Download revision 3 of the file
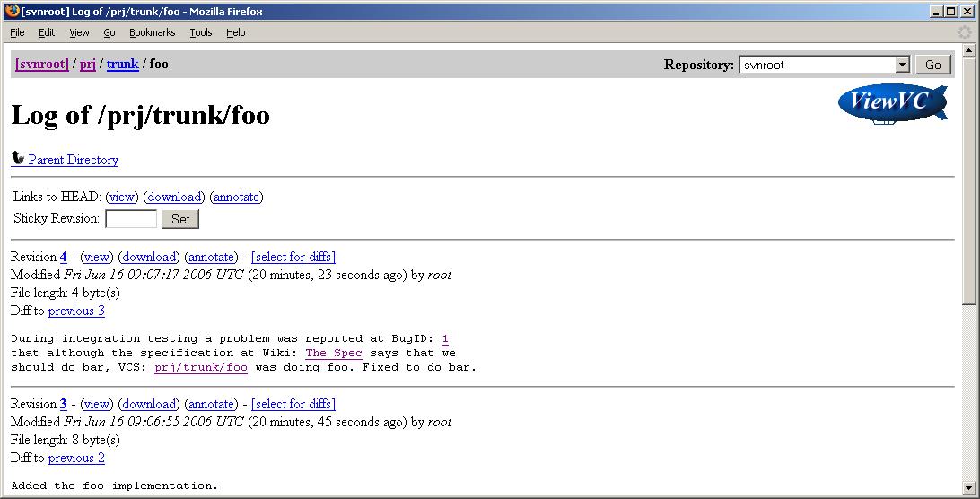This screenshot has width=980, height=499. pyautogui.click(x=151, y=404)
